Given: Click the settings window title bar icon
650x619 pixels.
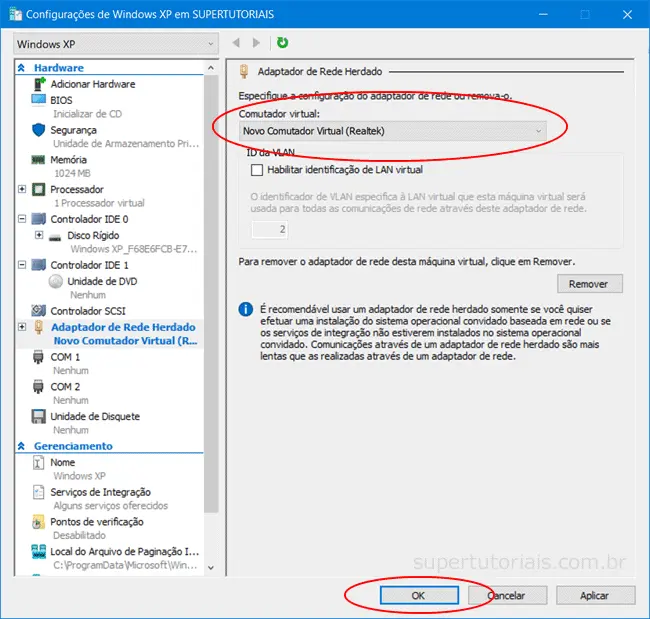Looking at the screenshot, I should point(15,14).
